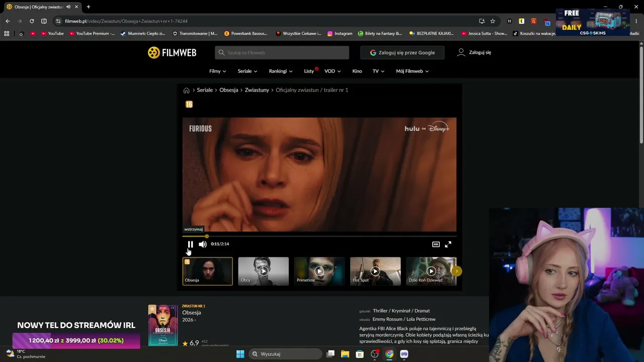Select the Obsesja trailer thumbnail
The image size is (644, 362).
coord(208,271)
